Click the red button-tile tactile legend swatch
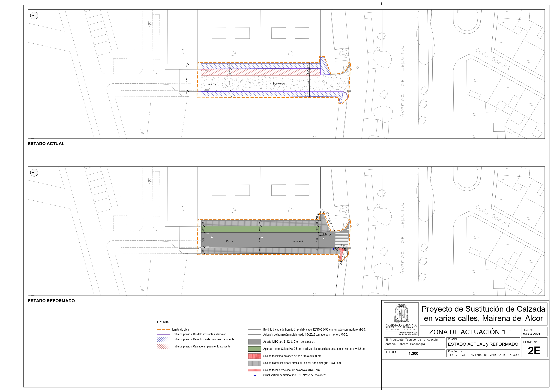Screen dimensions: 554x392 pyautogui.click(x=255, y=356)
